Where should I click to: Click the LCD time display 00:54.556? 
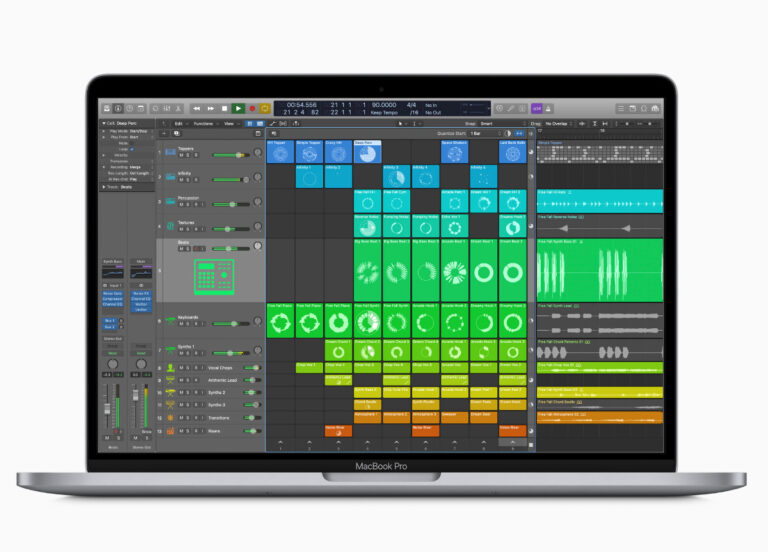pos(301,105)
